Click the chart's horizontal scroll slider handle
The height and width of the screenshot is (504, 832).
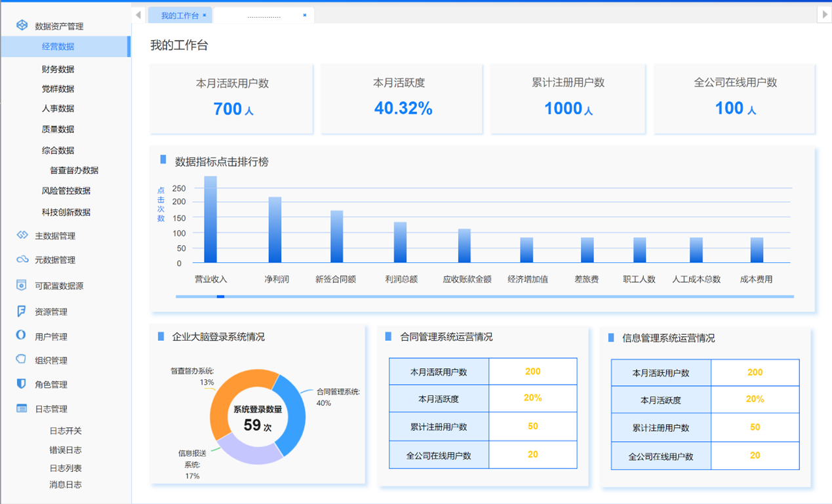(x=220, y=297)
